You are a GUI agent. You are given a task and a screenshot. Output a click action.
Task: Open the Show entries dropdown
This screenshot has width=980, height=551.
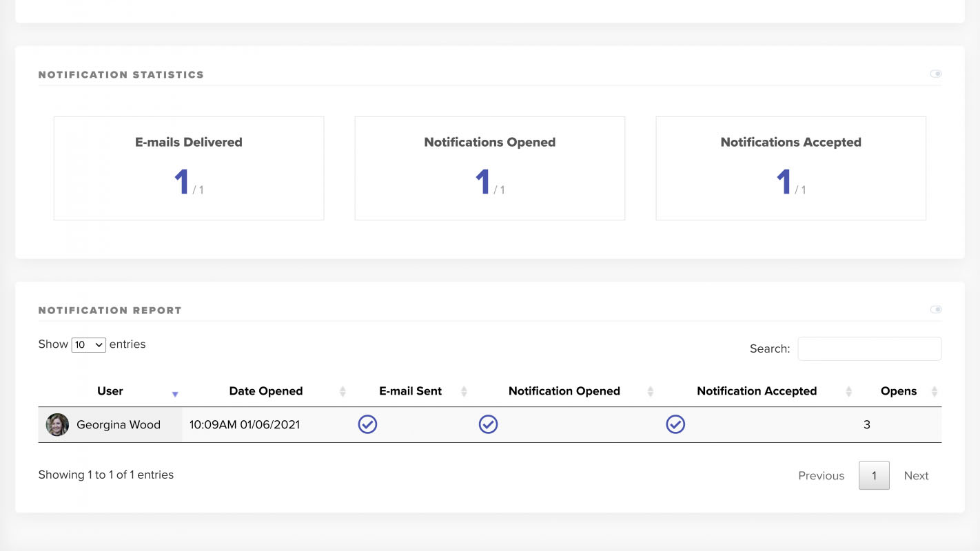pyautogui.click(x=89, y=344)
